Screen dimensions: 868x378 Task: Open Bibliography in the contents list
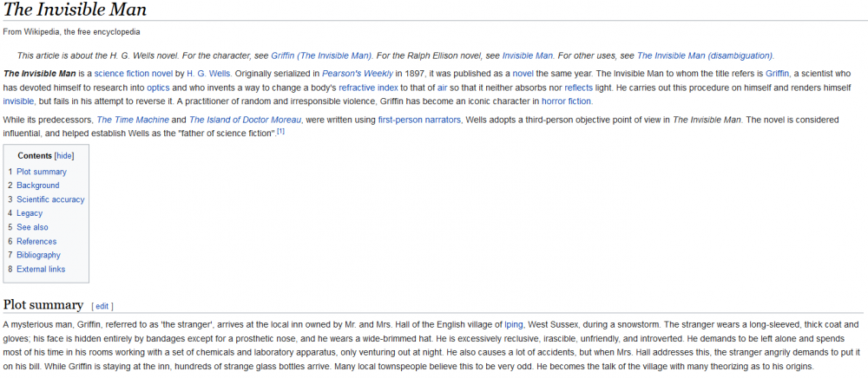[38, 255]
